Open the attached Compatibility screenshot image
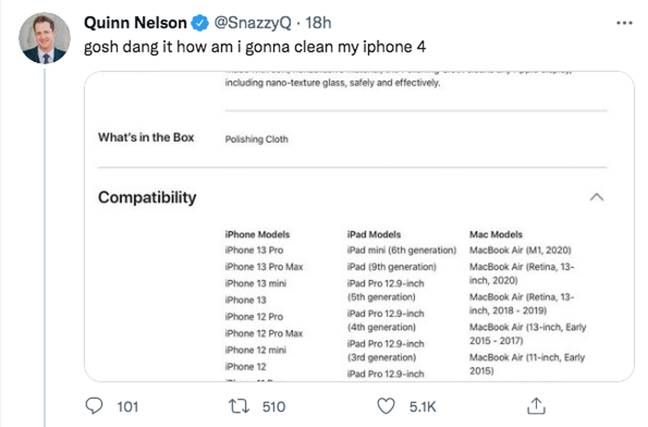Image resolution: width=648 pixels, height=427 pixels. (x=359, y=227)
